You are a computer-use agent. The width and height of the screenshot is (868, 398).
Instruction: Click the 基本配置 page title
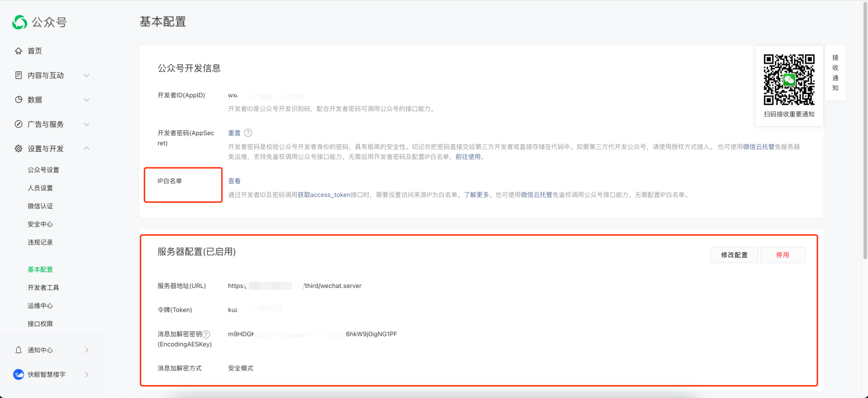[163, 21]
